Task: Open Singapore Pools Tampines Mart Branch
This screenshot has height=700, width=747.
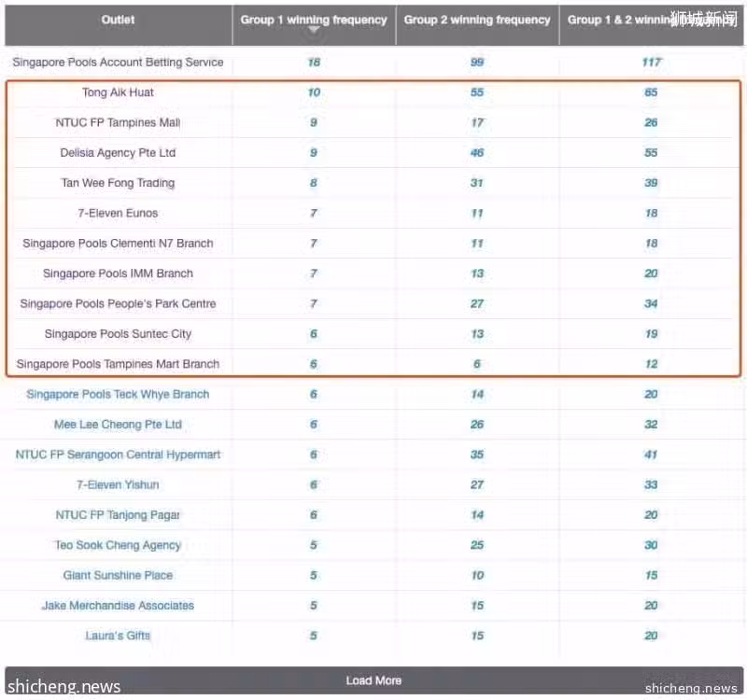Action: 119,364
